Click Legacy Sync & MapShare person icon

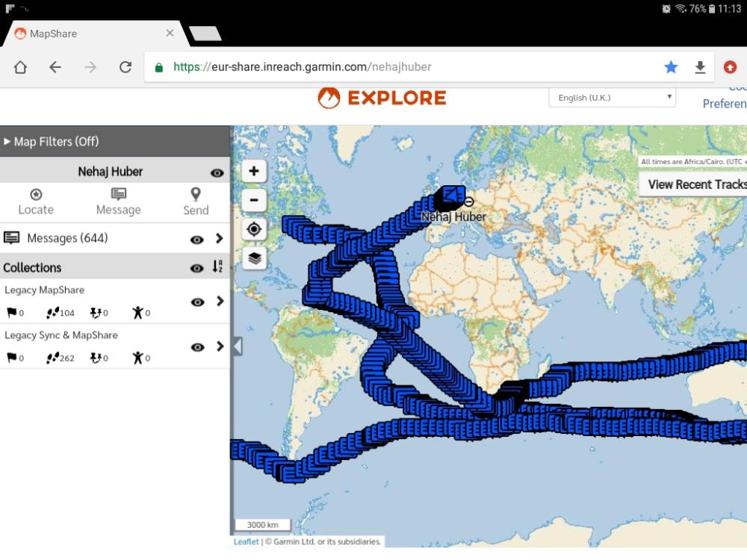(x=137, y=358)
